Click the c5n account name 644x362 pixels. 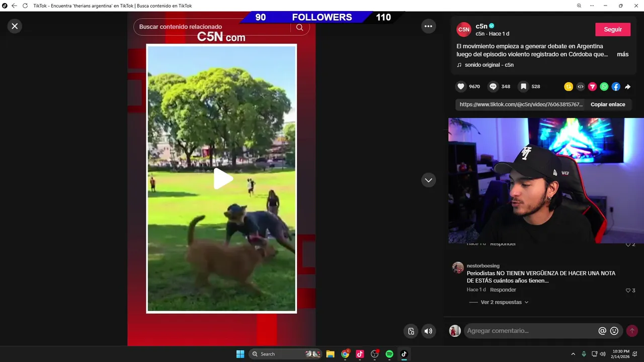tap(481, 26)
